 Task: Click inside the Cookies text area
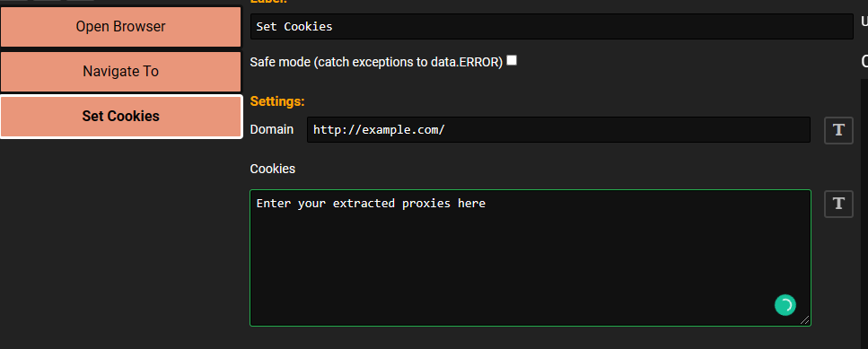pyautogui.click(x=530, y=257)
